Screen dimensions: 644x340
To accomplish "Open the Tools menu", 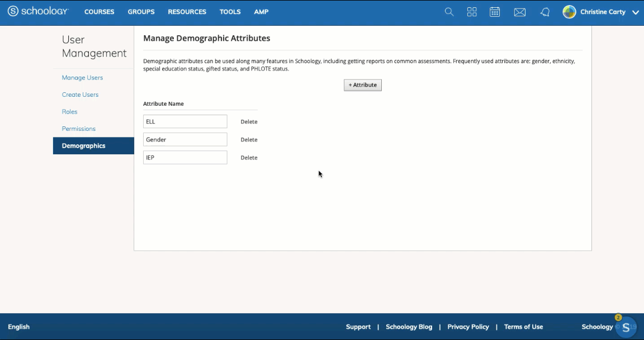I will tap(230, 12).
